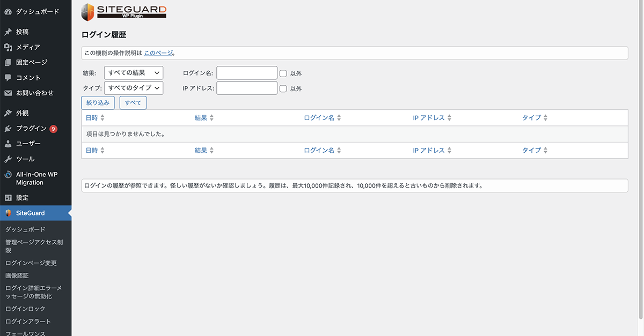The image size is (644, 336).
Task: Check 以外 next to ログイン名
Action: pos(283,73)
